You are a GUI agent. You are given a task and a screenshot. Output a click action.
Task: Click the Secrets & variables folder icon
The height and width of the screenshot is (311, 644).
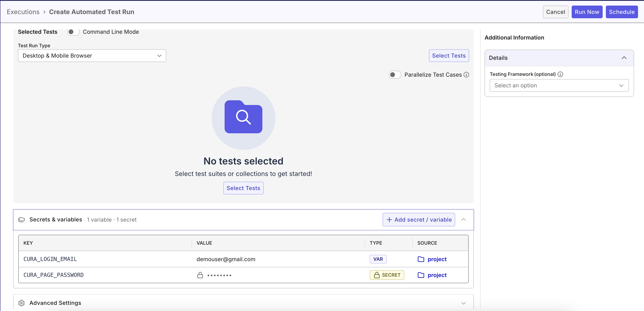click(21, 220)
